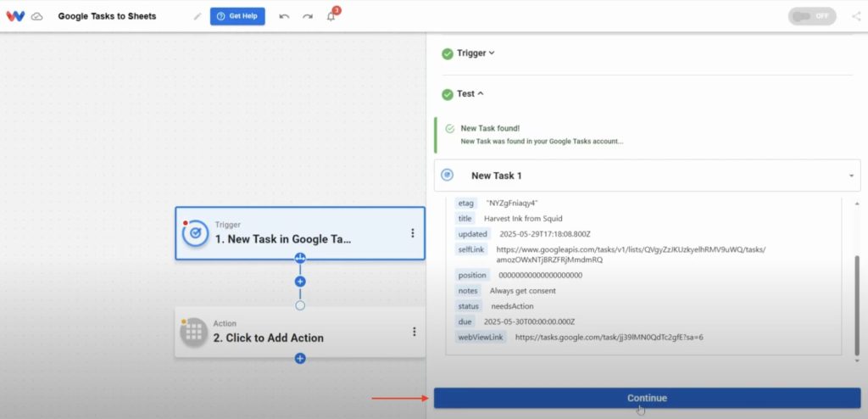Click the position field value
The height and width of the screenshot is (419, 868).
click(540, 276)
